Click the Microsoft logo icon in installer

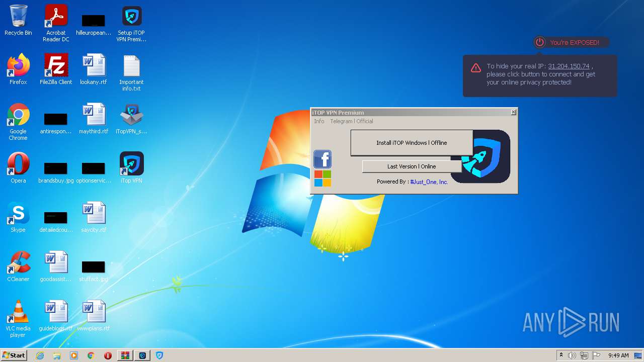click(x=323, y=178)
